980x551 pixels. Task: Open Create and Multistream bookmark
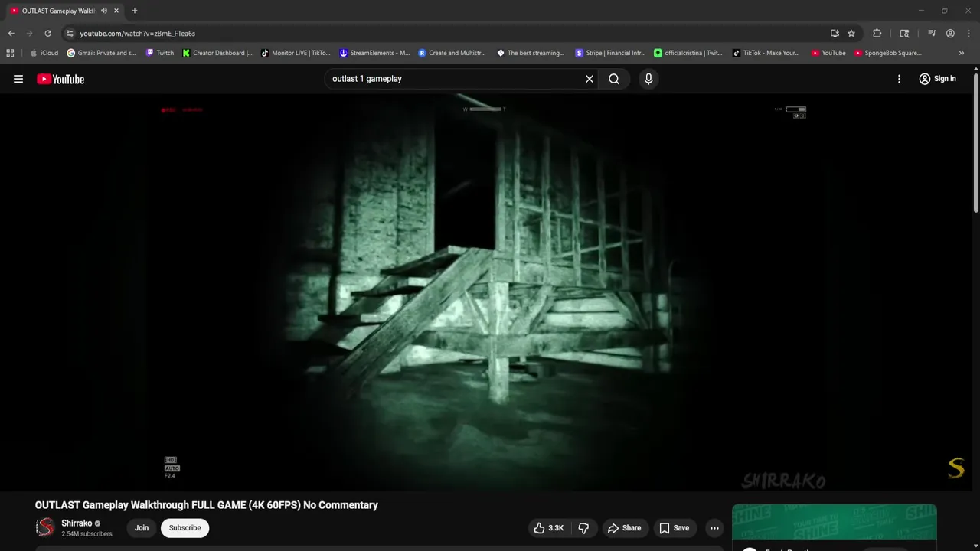pos(452,53)
